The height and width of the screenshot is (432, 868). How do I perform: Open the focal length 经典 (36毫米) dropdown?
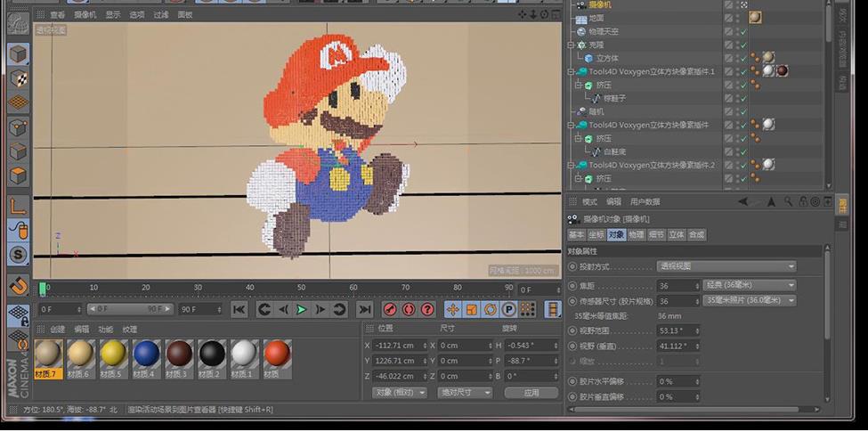pyautogui.click(x=750, y=285)
